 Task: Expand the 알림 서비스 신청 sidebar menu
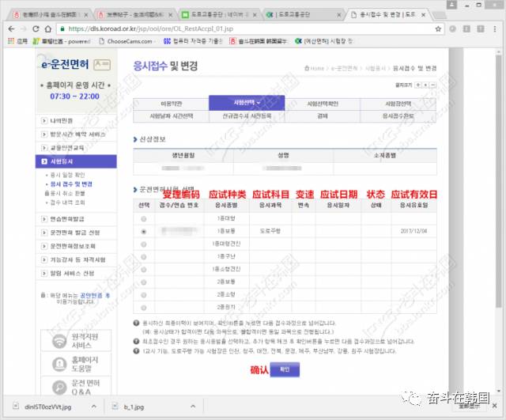pos(76,273)
